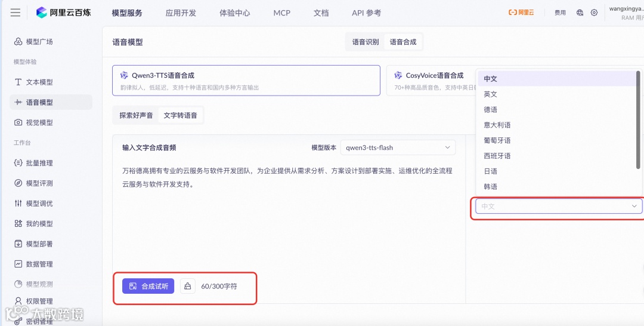This screenshot has height=326, width=644.
Task: Click the 阿里云 orange logo link
Action: point(521,13)
